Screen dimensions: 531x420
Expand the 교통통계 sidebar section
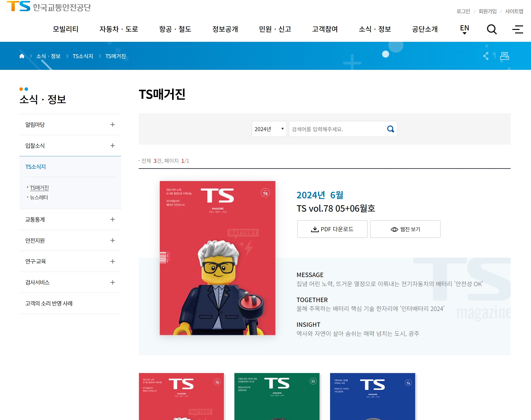coord(113,219)
